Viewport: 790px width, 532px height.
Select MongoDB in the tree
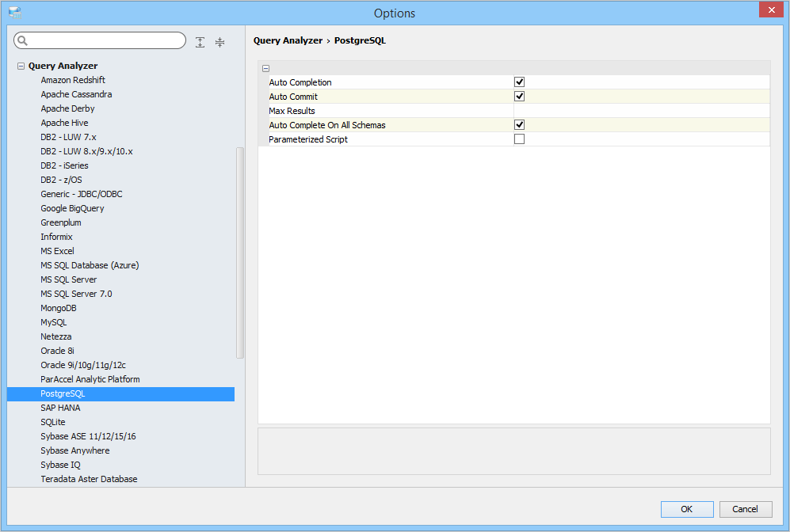(x=59, y=308)
